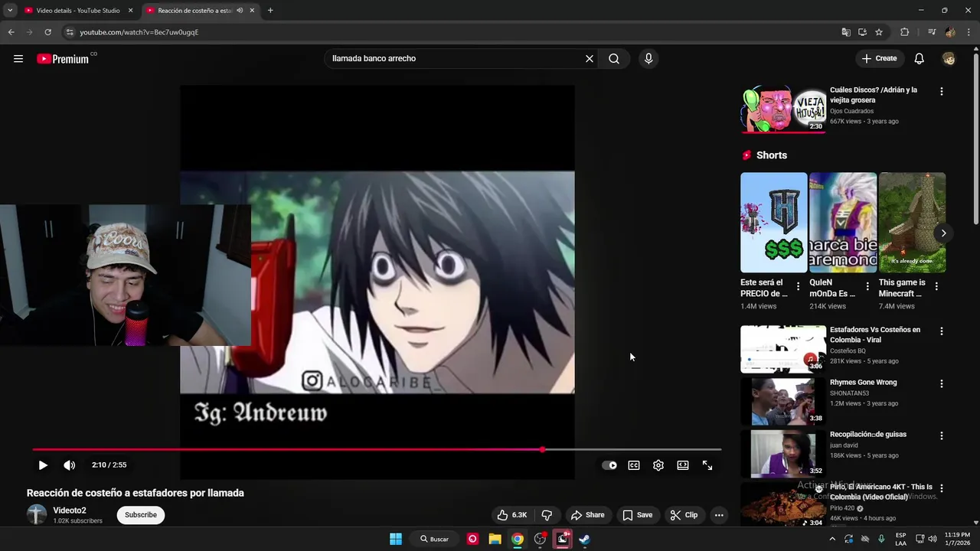This screenshot has height=551, width=980.
Task: Open options for 'Este será el PRECIO' Short
Action: coord(798,286)
